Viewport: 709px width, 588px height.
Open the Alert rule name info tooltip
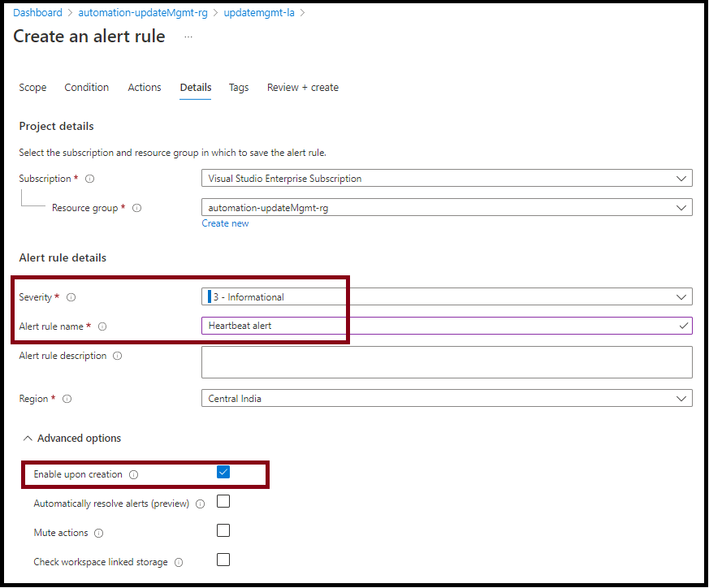[102, 326]
